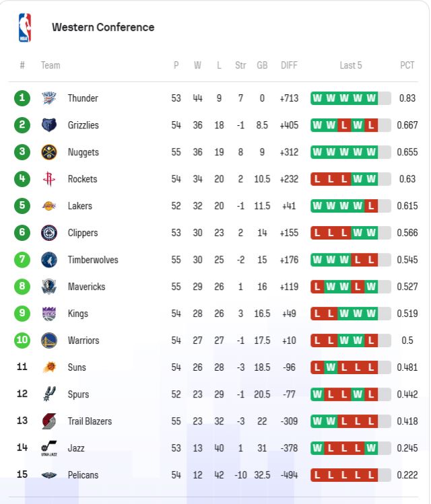Screen dimensions: 431x504
Task: Open the Warriors team link
Action: [84, 340]
